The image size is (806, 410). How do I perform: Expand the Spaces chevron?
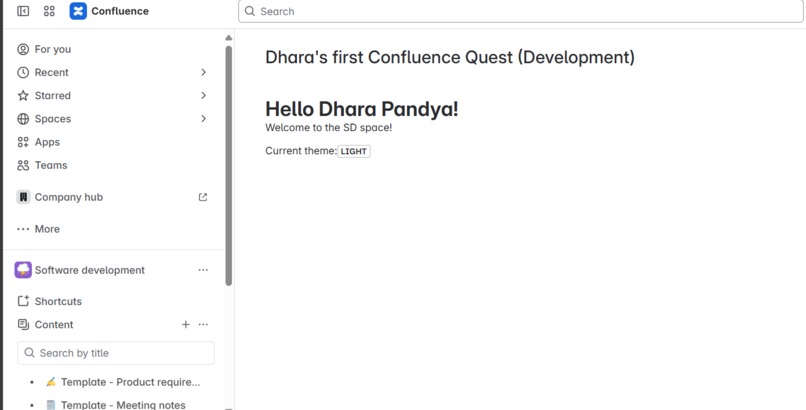(x=204, y=119)
